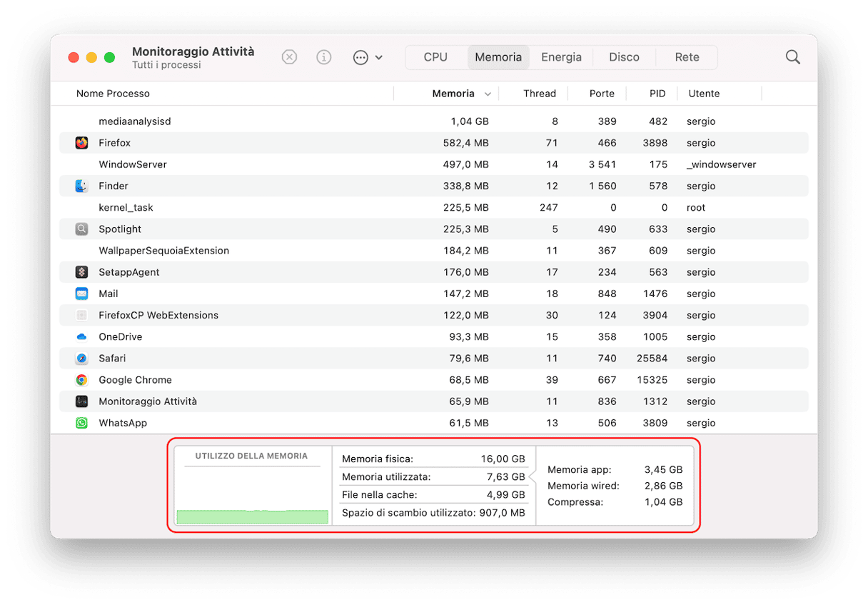Select the Google Chrome icon
Image resolution: width=868 pixels, height=605 pixels.
coord(82,380)
